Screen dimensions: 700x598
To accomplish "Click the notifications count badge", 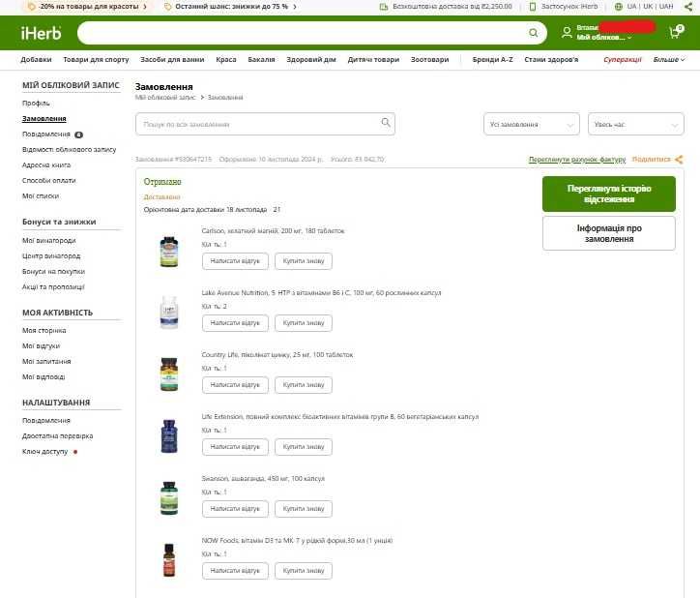I will (78, 135).
